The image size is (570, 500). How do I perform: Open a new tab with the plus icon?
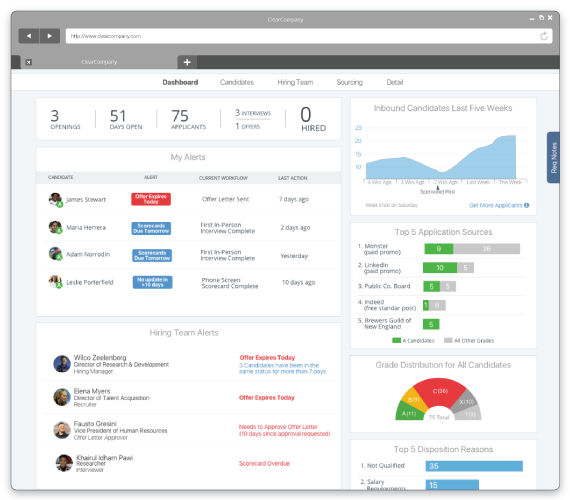pyautogui.click(x=187, y=62)
